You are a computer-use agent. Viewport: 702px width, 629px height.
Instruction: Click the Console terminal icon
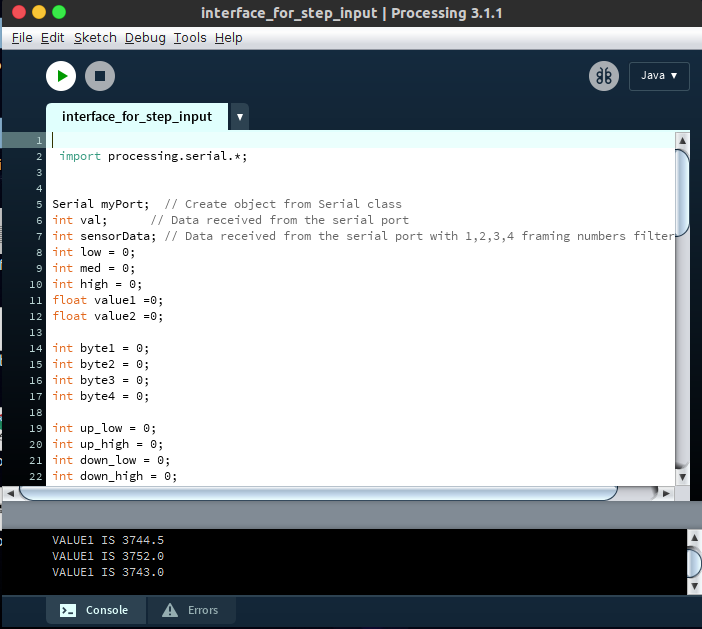[x=68, y=611]
